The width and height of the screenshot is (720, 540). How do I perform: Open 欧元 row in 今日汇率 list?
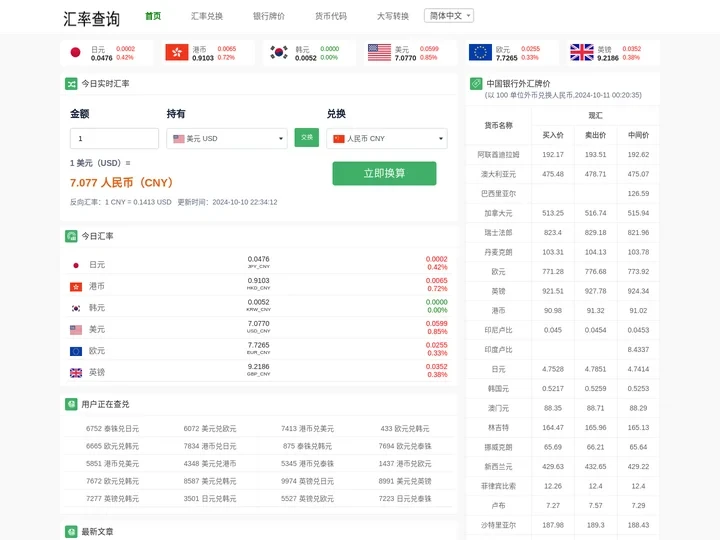pyautogui.click(x=259, y=349)
